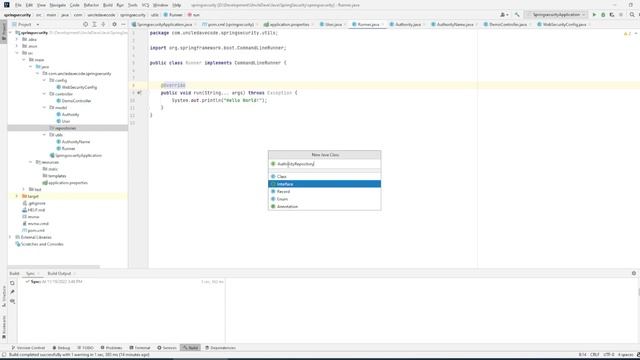Expand all icon in Project panel header

[x=94, y=24]
